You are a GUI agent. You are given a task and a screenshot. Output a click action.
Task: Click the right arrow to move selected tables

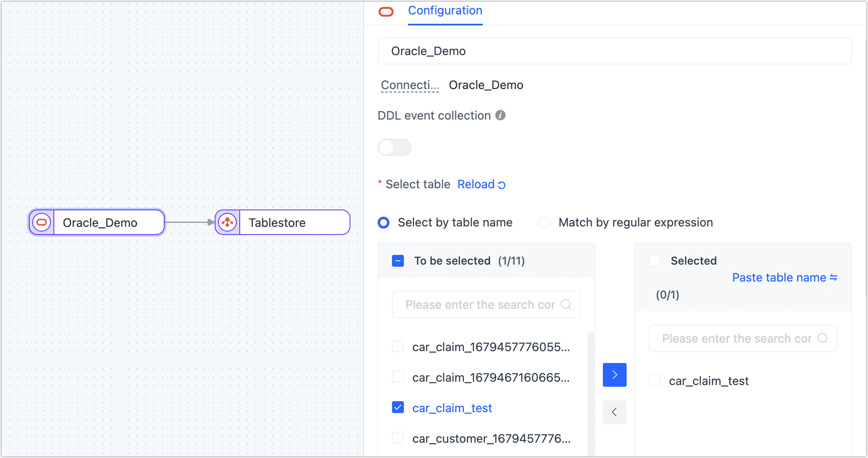pos(615,374)
